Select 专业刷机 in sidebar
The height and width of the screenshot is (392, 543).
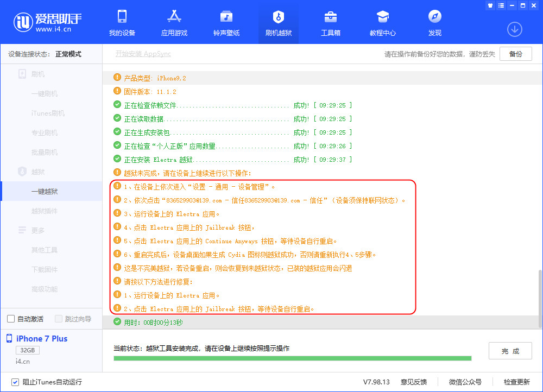click(45, 132)
